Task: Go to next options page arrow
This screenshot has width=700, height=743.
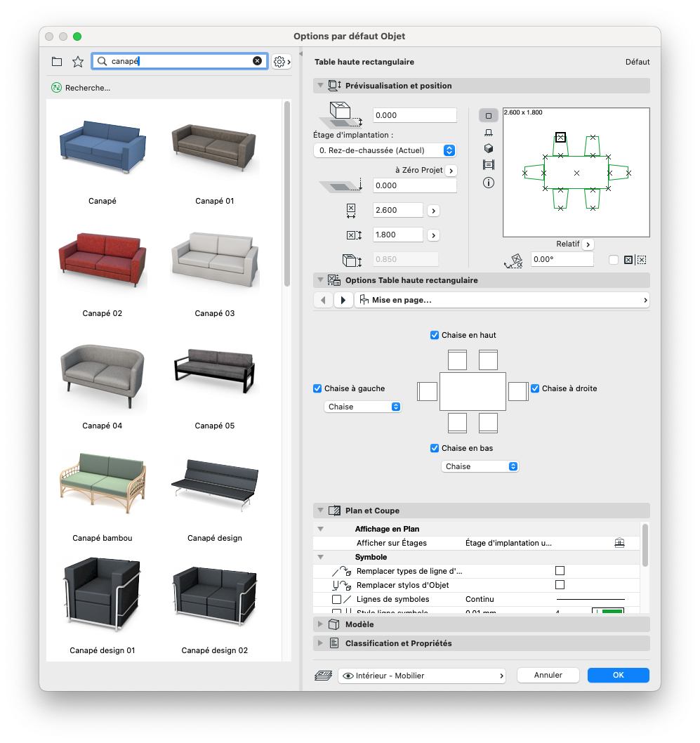Action: click(x=343, y=300)
